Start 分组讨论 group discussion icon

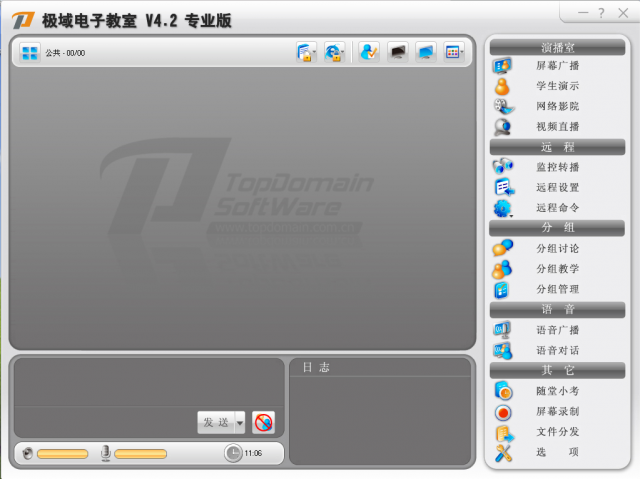tap(502, 248)
